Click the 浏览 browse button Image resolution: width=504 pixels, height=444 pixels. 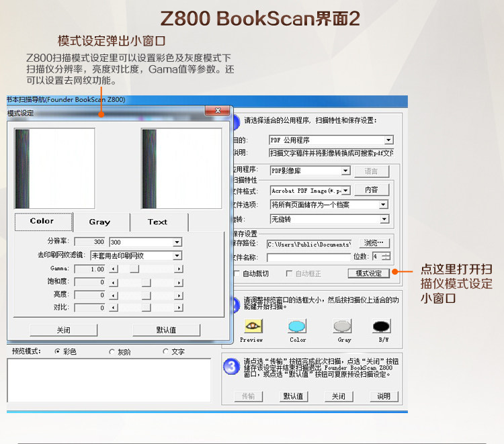click(x=374, y=243)
